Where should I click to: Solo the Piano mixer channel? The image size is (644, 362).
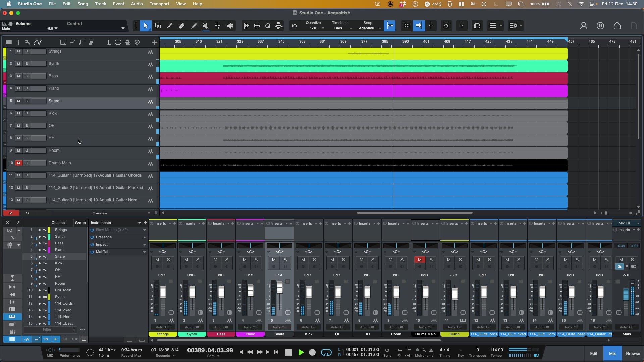[256, 260]
